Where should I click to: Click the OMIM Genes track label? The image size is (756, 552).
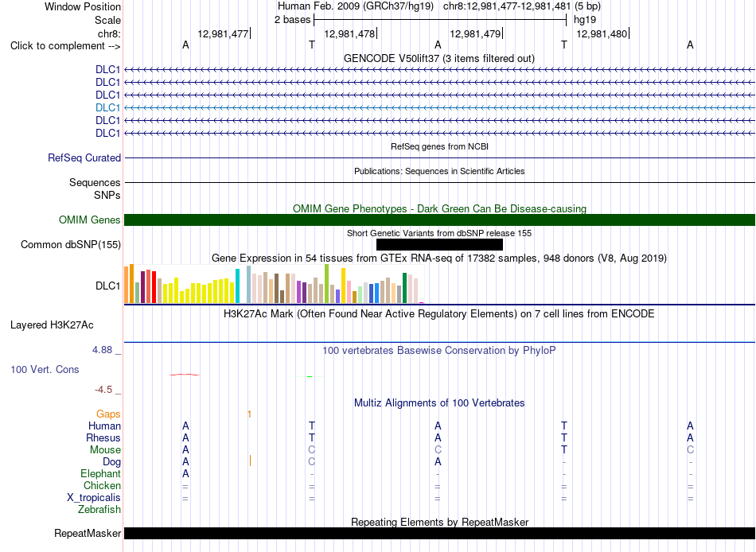90,220
